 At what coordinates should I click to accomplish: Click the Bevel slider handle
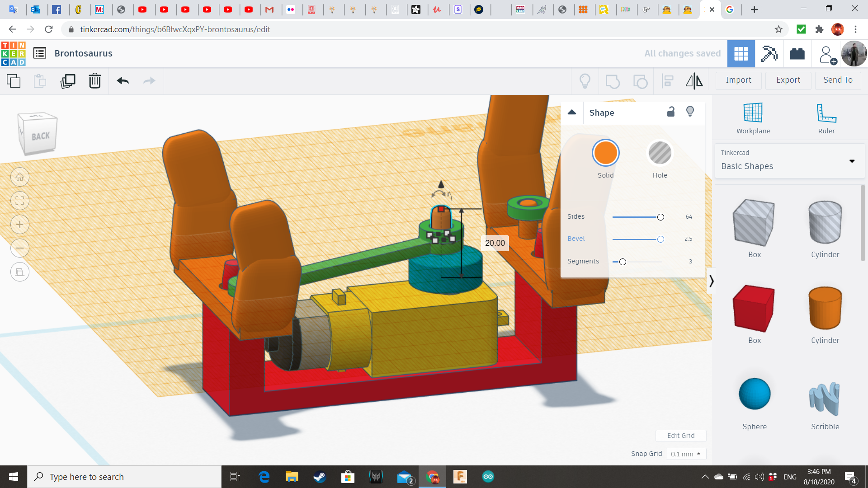click(660, 239)
